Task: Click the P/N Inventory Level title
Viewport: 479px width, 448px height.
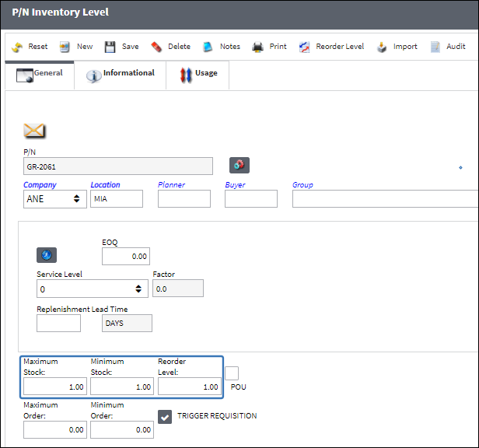Action: pos(60,12)
